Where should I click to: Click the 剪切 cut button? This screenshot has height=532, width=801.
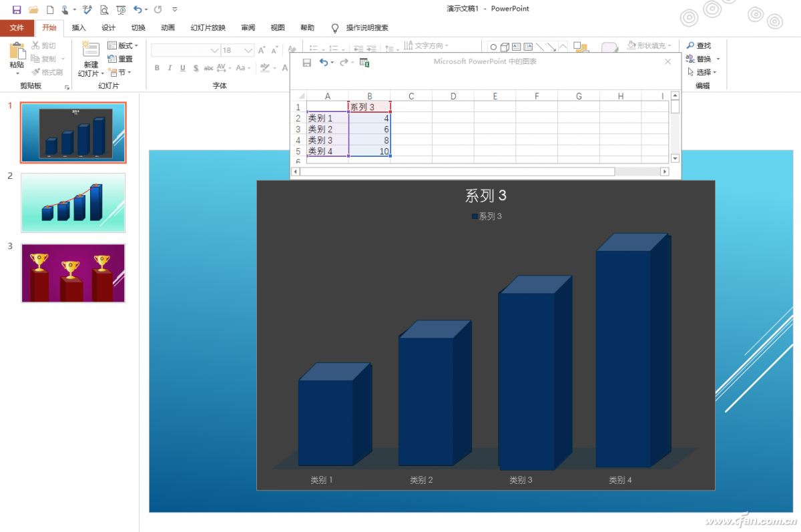coord(44,45)
